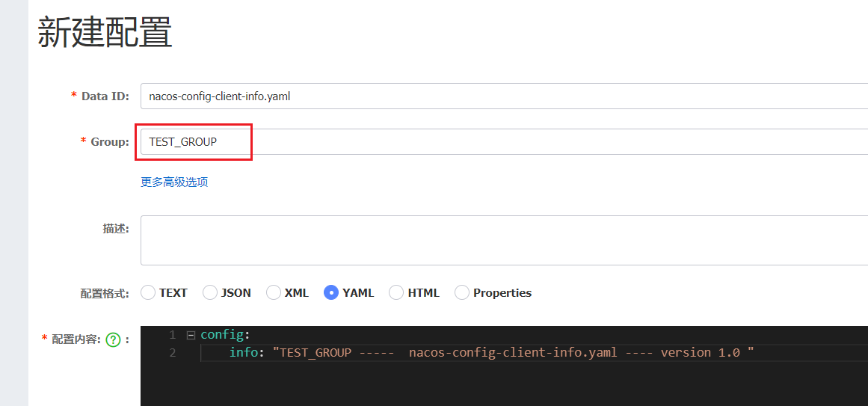
Task: Click the 配置内容 help question-mark icon
Action: click(113, 339)
